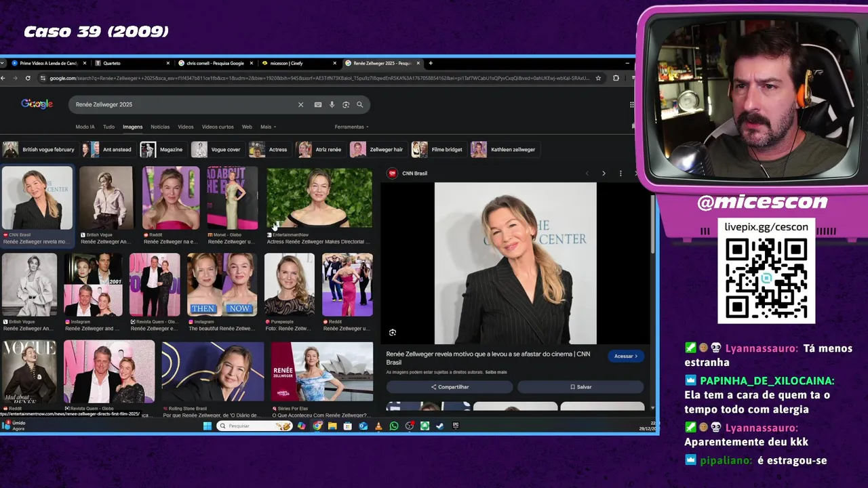Go back with the browser back arrow
This screenshot has width=868, height=488.
point(3,78)
